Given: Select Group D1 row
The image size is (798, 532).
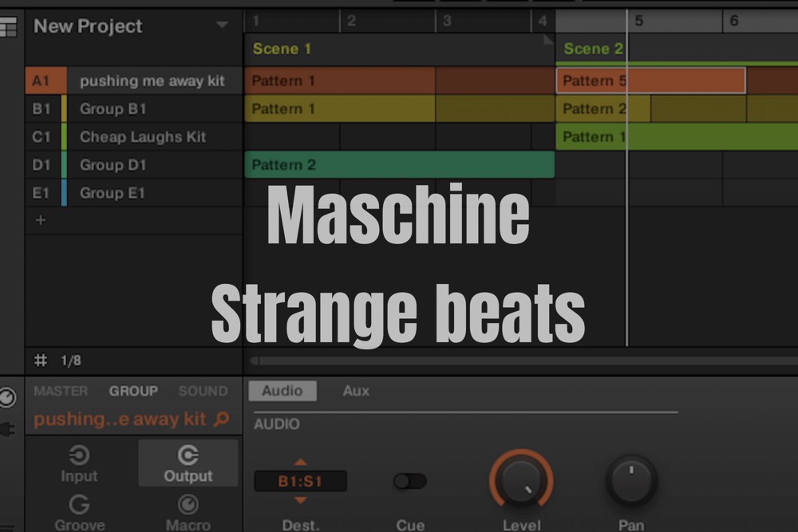Looking at the screenshot, I should click(134, 165).
